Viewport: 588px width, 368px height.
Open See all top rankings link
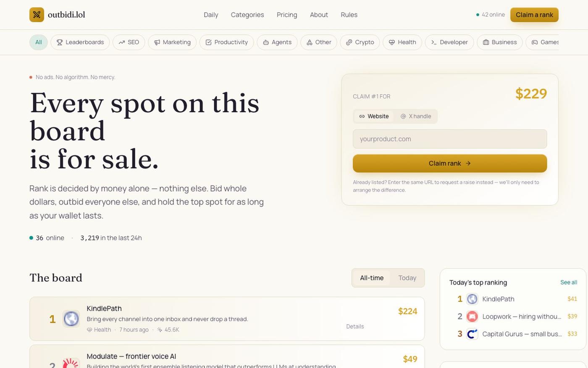569,283
